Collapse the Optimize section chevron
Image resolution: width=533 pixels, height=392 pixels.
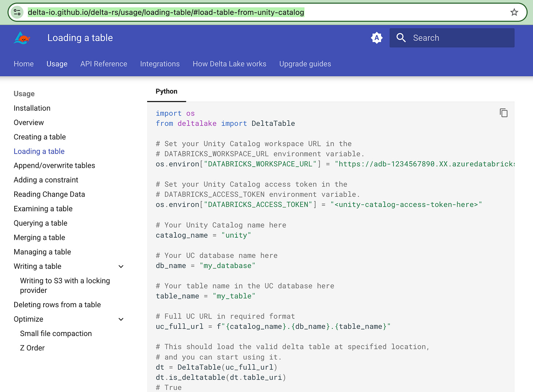point(121,319)
